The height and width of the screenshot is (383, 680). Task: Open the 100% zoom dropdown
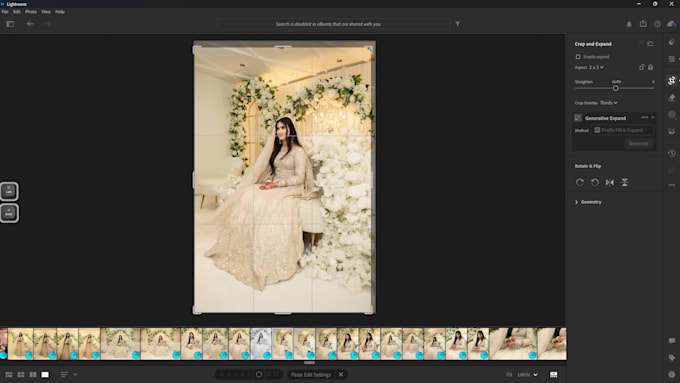[527, 375]
